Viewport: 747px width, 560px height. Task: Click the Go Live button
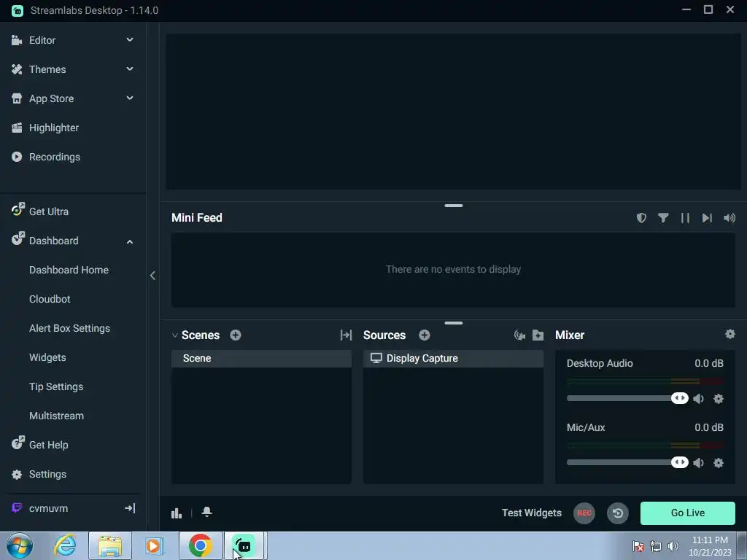(687, 513)
